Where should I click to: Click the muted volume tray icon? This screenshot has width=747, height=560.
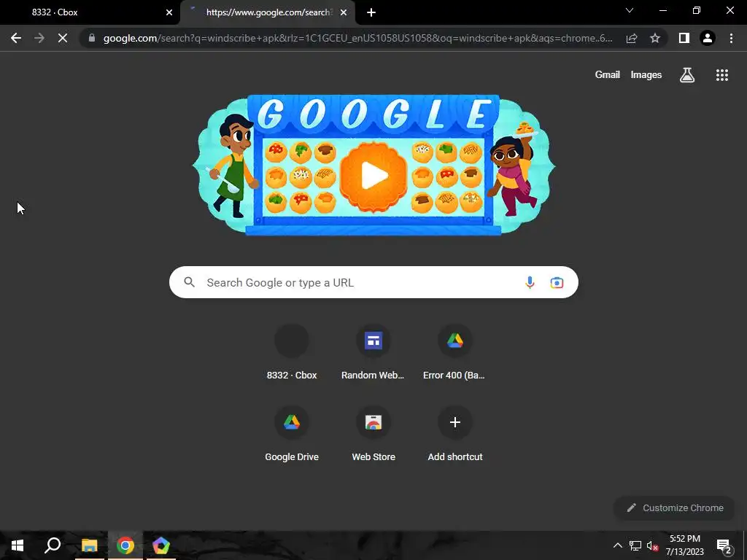tap(653, 545)
